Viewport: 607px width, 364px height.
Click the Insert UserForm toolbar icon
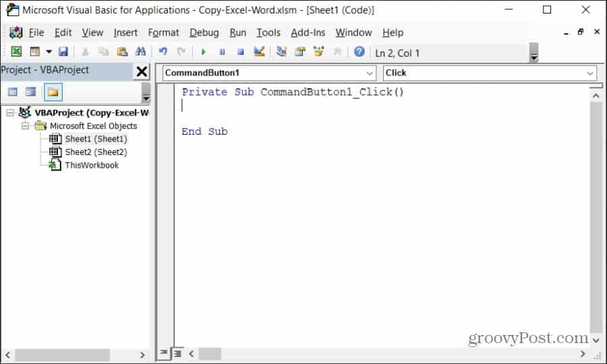click(x=35, y=51)
